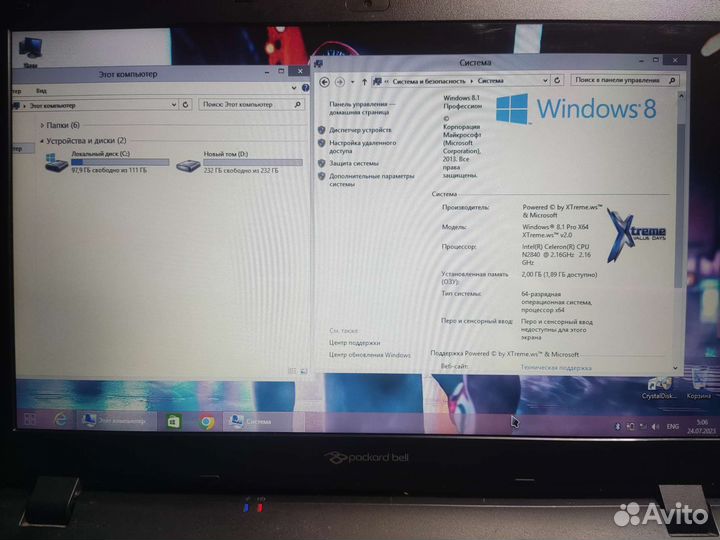Go back in Система window
This screenshot has width=720, height=540.
324,82
